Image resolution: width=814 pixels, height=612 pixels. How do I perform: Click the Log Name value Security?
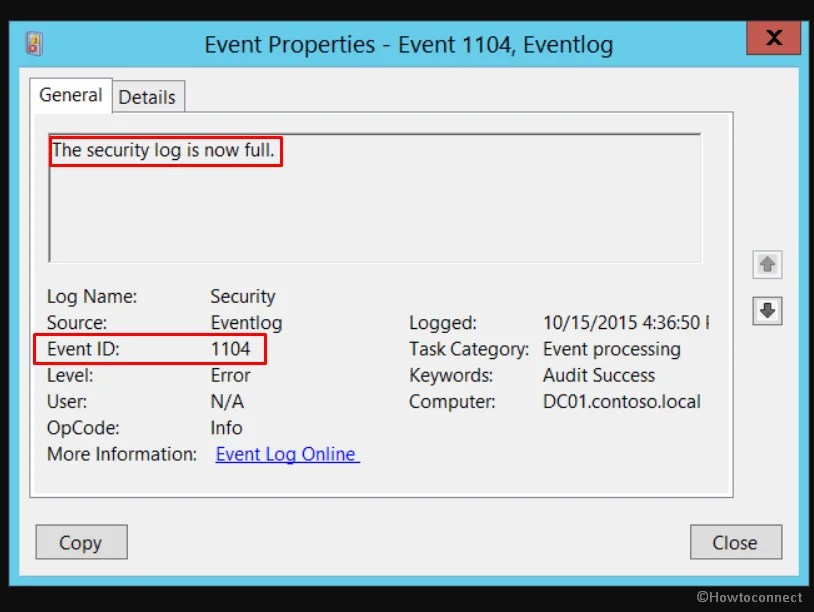[x=242, y=296]
